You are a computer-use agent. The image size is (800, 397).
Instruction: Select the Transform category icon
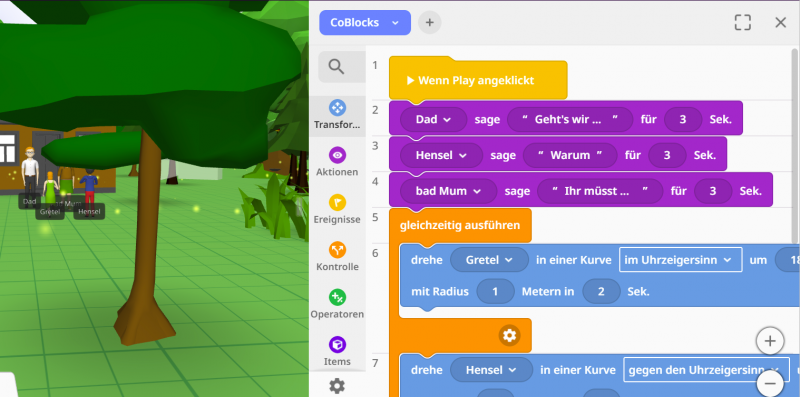tap(337, 108)
